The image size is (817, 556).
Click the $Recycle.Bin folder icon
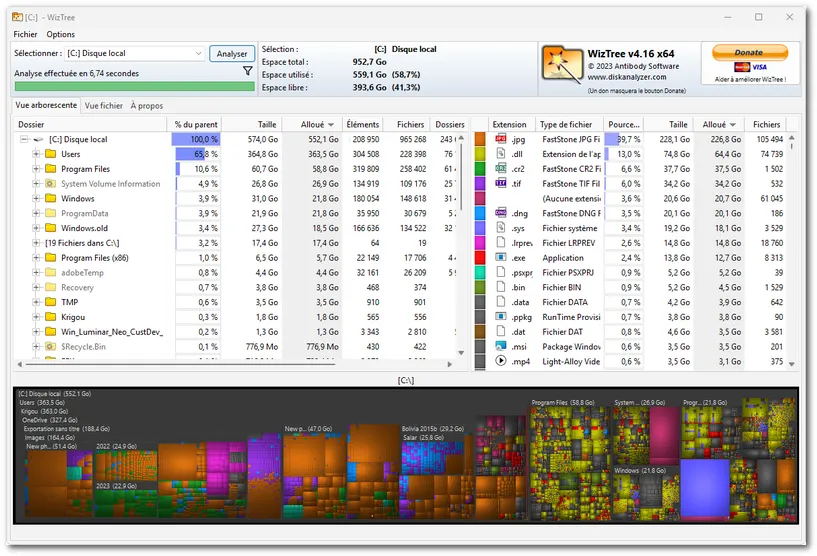tap(51, 347)
